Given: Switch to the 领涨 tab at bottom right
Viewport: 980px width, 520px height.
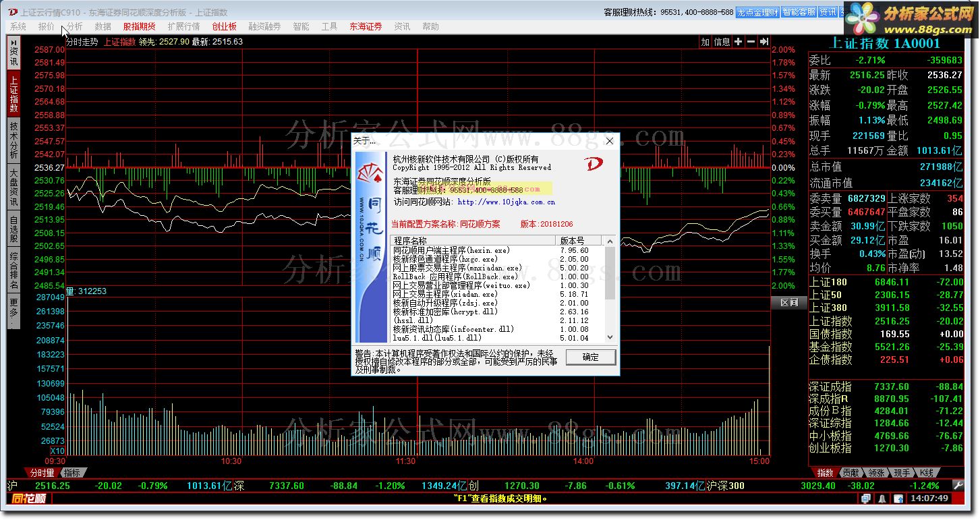Looking at the screenshot, I should click(x=877, y=473).
